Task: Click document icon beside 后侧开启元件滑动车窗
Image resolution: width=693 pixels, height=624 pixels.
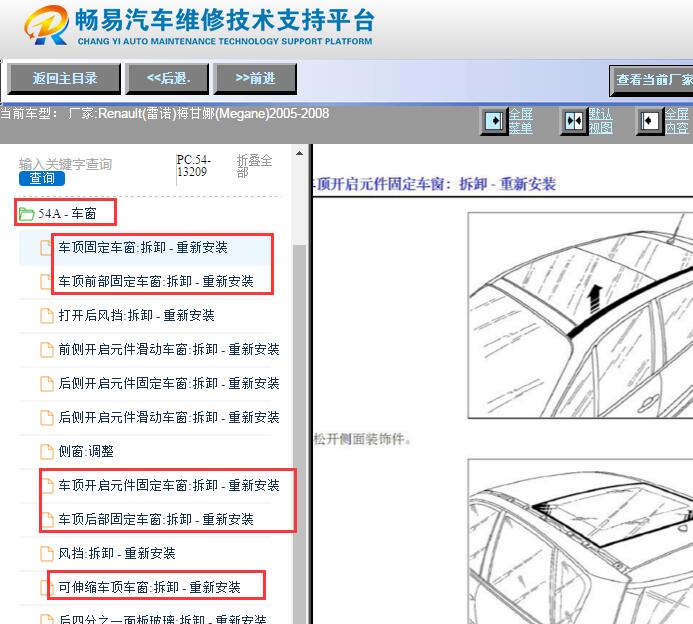Action: point(46,418)
